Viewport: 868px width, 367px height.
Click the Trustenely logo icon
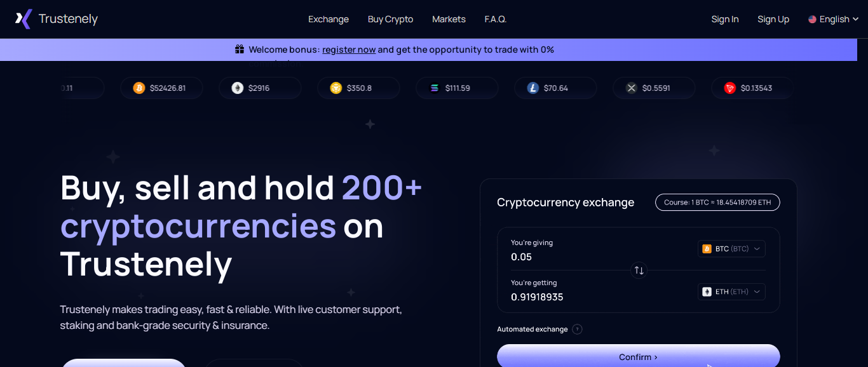[24, 19]
